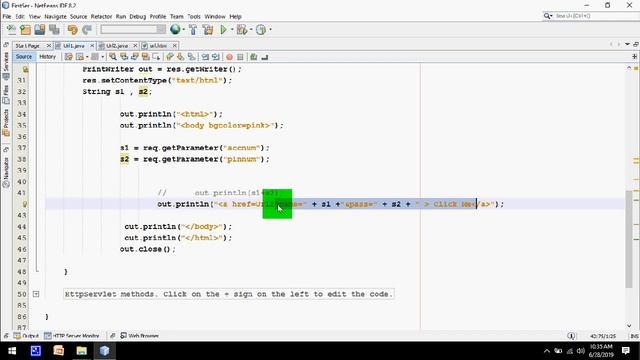Screen dimensions: 640x360
Task: Toggle Rectangular Selection mode
Action: click(156, 57)
